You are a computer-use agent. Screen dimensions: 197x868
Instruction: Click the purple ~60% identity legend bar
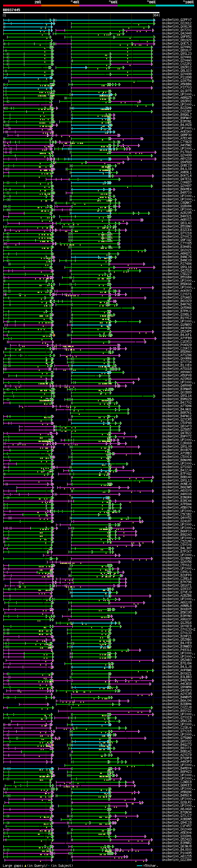99,6
